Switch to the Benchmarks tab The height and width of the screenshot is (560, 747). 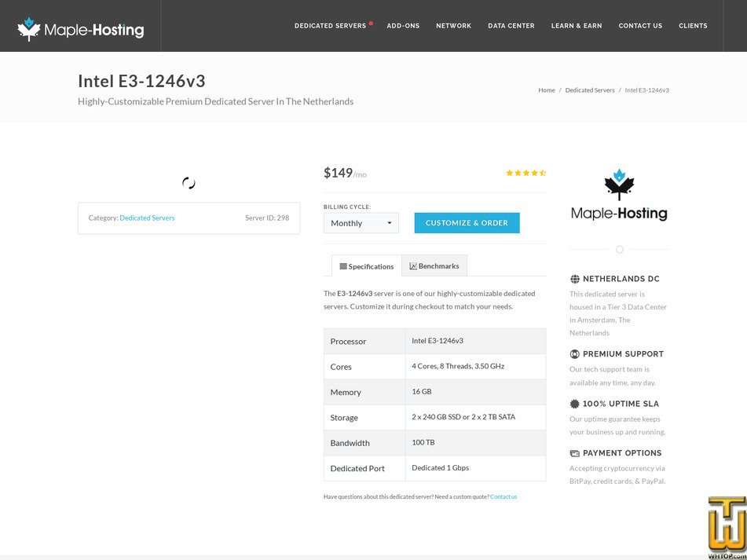(x=434, y=265)
